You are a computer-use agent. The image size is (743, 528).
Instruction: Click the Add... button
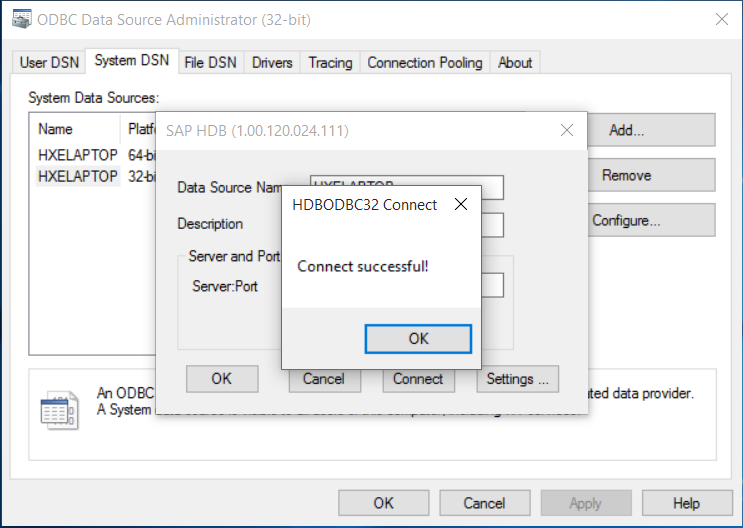[651, 130]
